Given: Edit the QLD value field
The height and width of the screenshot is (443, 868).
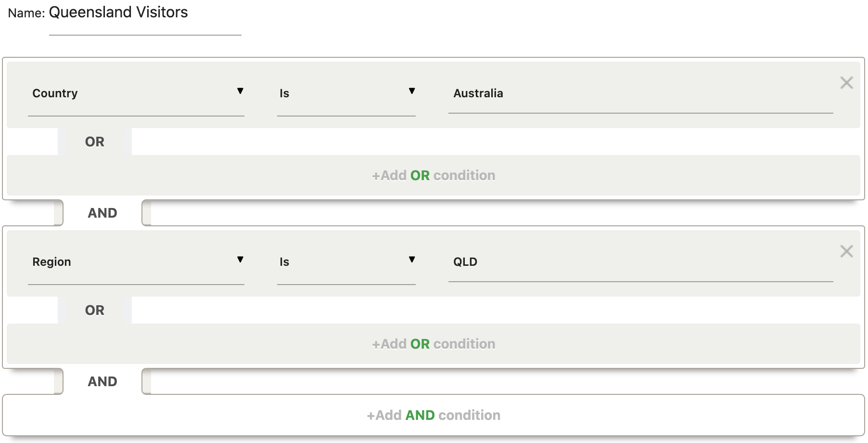Looking at the screenshot, I should click(x=640, y=262).
